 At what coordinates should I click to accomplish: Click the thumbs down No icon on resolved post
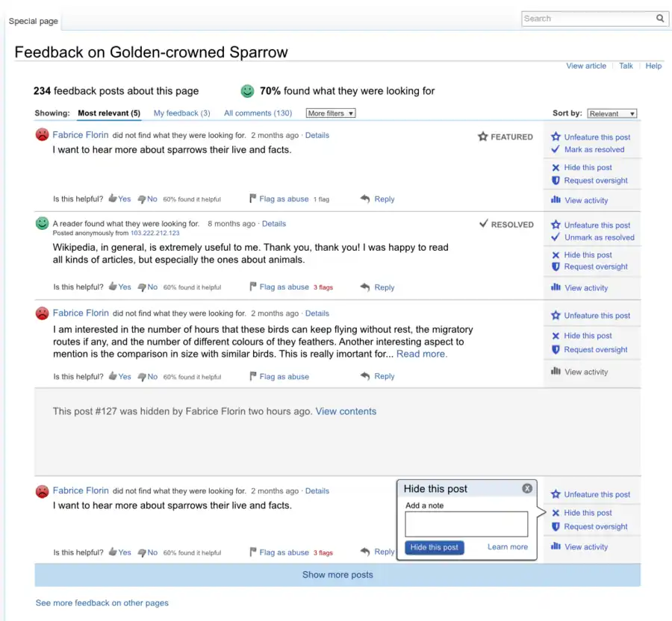tap(143, 287)
